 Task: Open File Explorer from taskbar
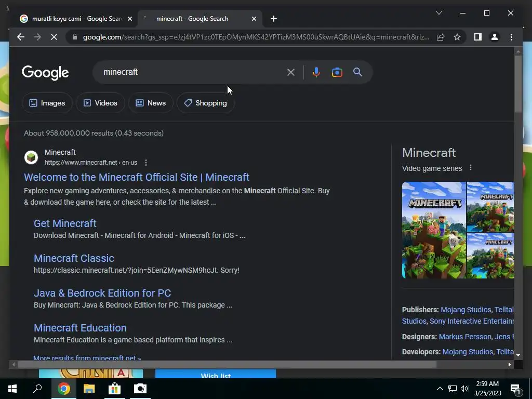[x=89, y=389]
